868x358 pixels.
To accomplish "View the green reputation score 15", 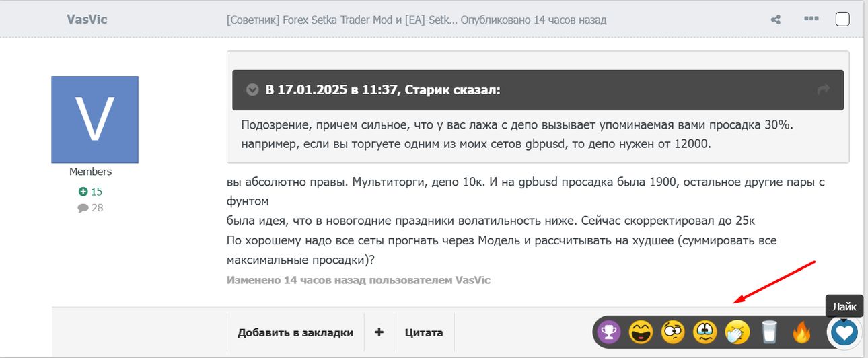I will 91,191.
